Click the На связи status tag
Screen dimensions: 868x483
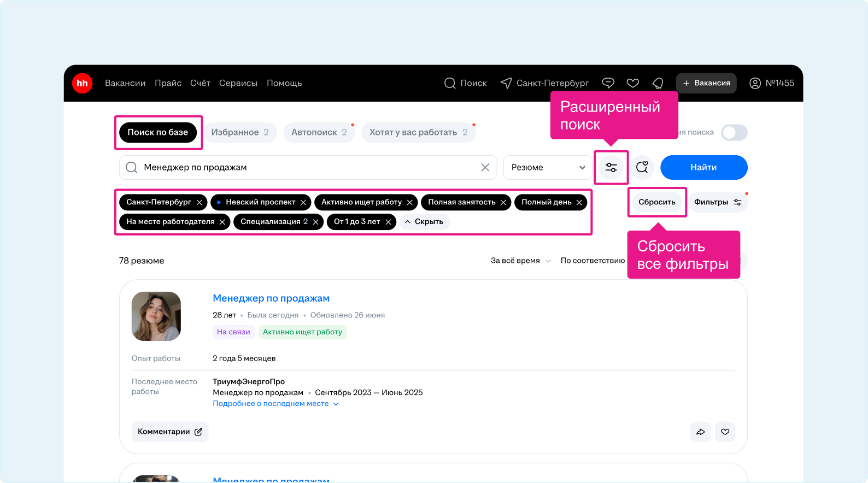(x=233, y=332)
